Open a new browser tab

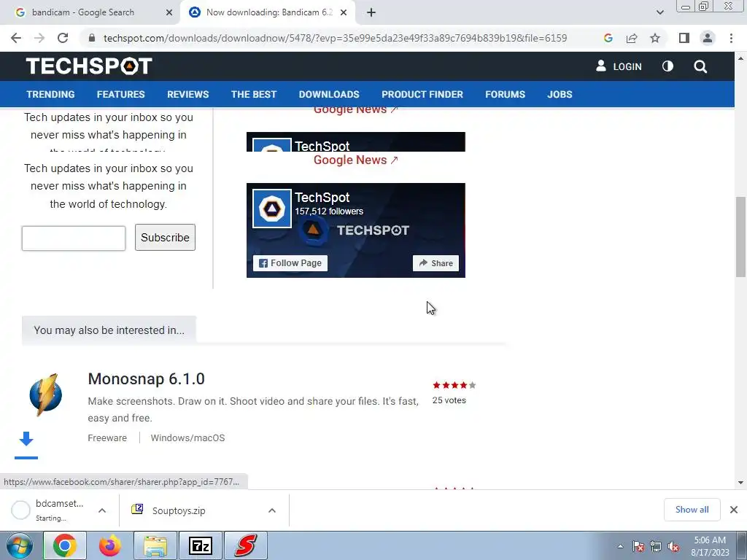(371, 13)
